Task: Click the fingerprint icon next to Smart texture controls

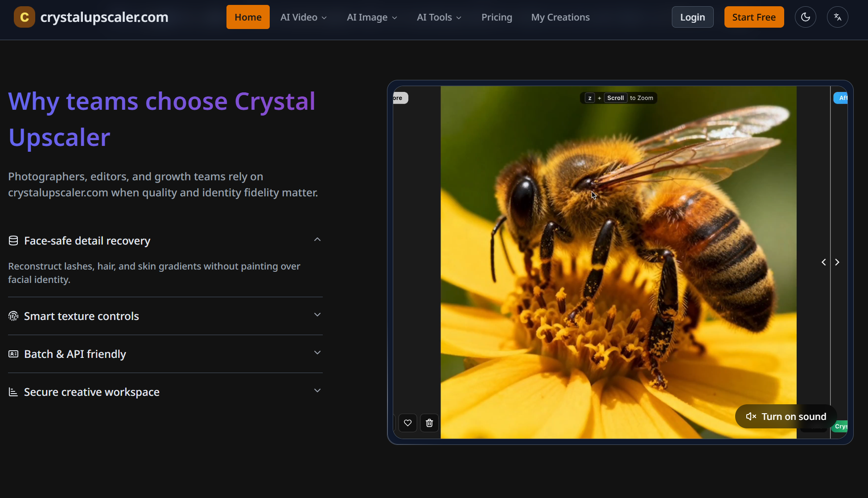Action: tap(13, 316)
